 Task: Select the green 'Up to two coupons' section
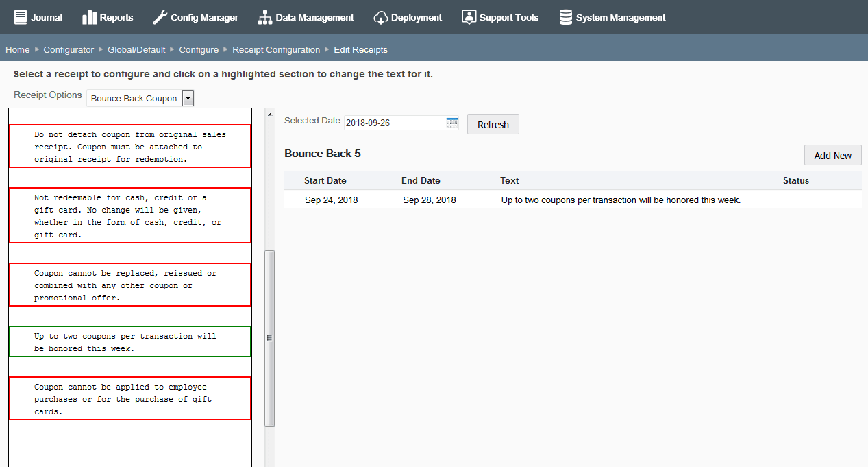pyautogui.click(x=130, y=342)
